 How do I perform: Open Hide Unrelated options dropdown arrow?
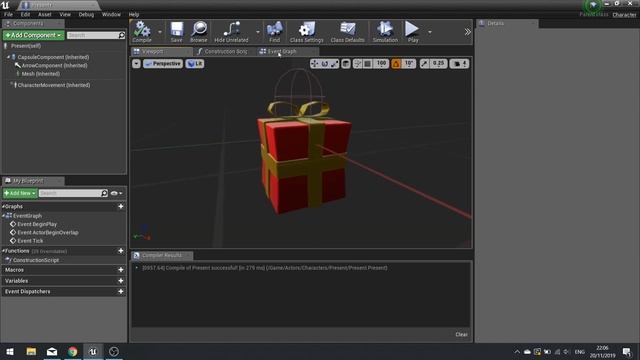[258, 32]
